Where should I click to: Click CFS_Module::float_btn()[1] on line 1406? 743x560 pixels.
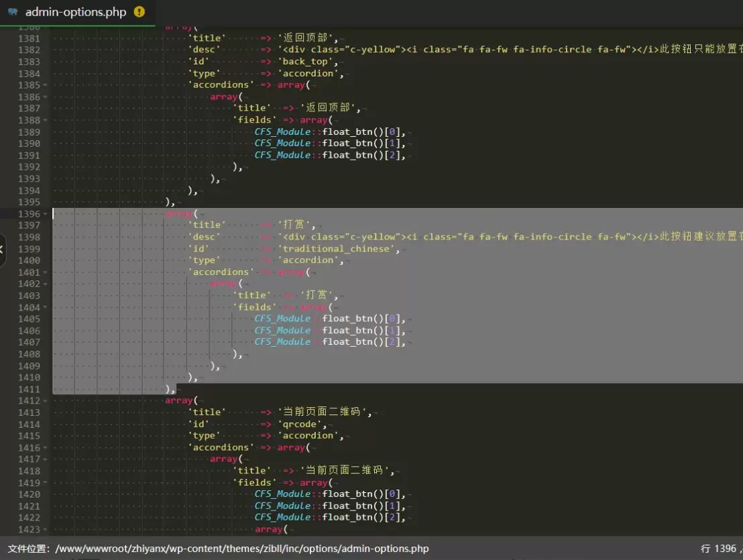tap(327, 330)
